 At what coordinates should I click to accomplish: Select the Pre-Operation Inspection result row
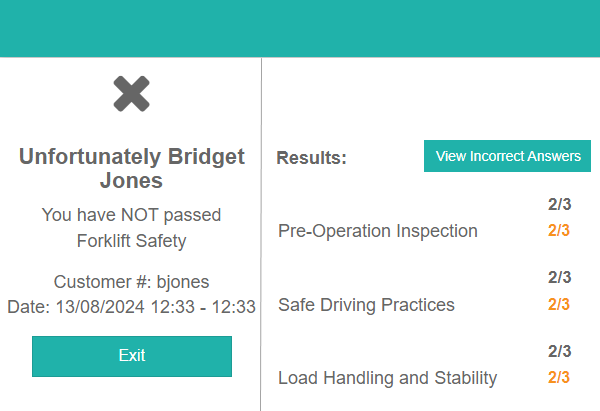378,231
